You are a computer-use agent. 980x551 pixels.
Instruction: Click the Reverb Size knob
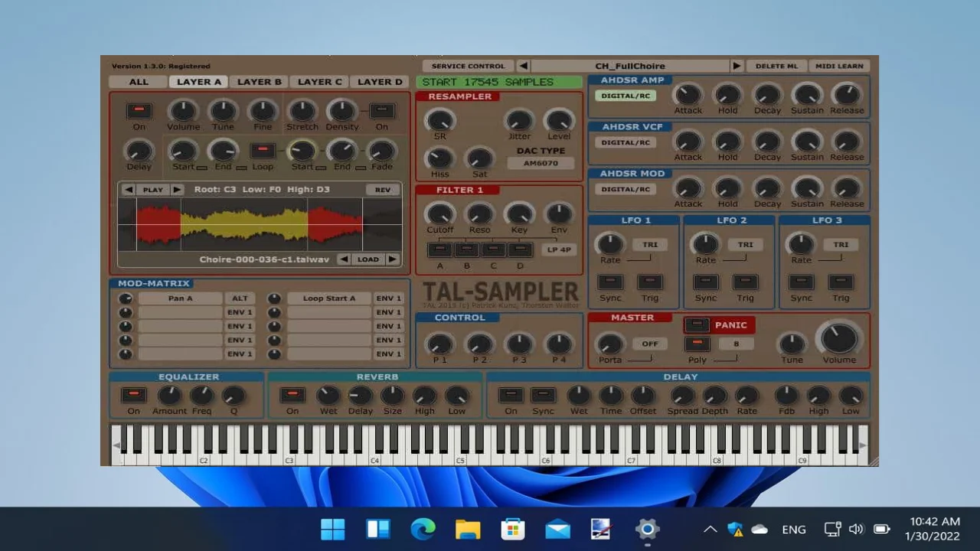pos(392,395)
